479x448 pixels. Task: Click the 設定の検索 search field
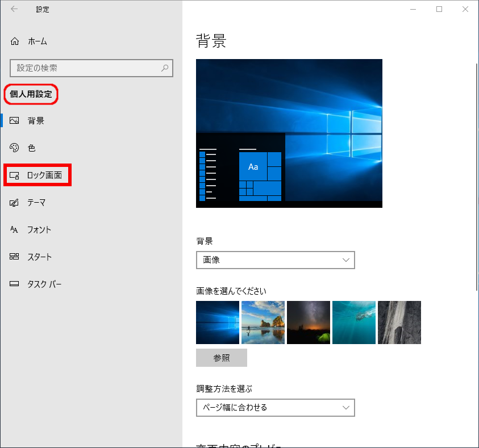91,68
